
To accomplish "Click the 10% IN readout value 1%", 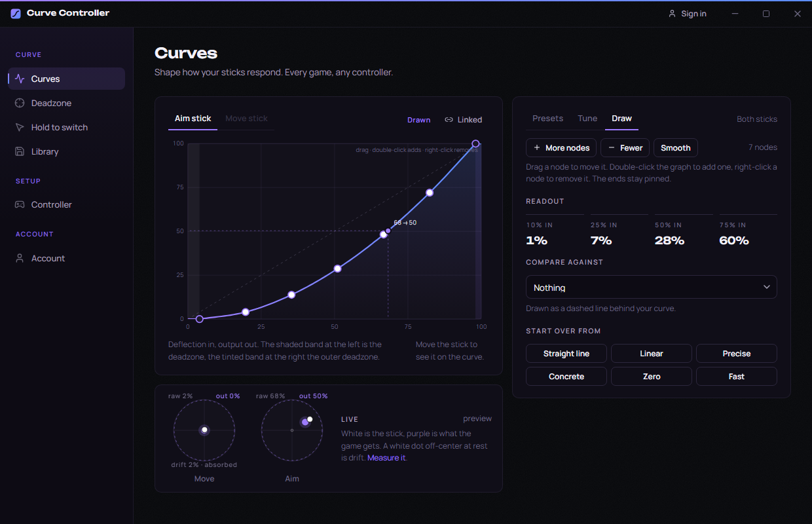I will 536,241.
